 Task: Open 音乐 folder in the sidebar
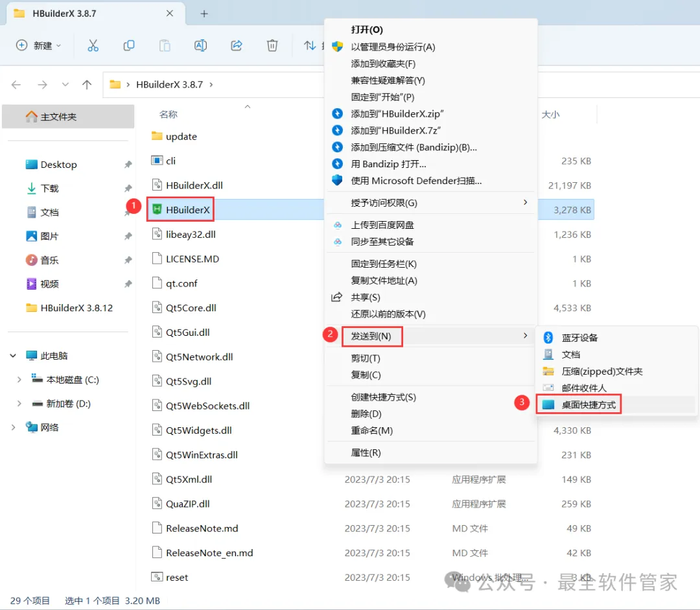point(49,260)
